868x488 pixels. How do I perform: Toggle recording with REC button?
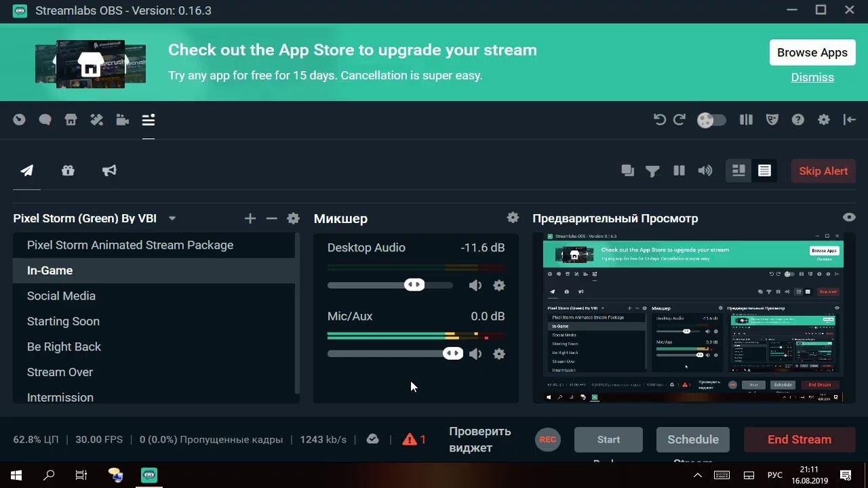(x=548, y=439)
